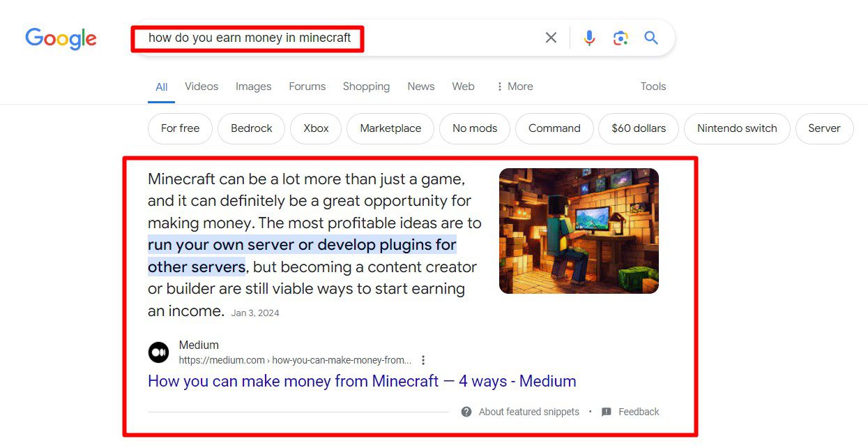This screenshot has height=448, width=868.
Task: Apply the For free filter chip
Action: 180,128
